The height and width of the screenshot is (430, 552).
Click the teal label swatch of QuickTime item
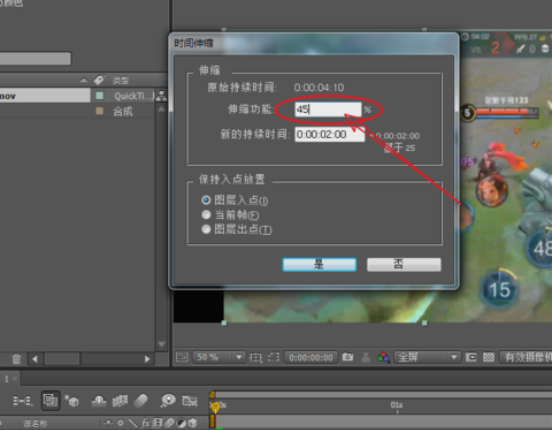click(100, 95)
